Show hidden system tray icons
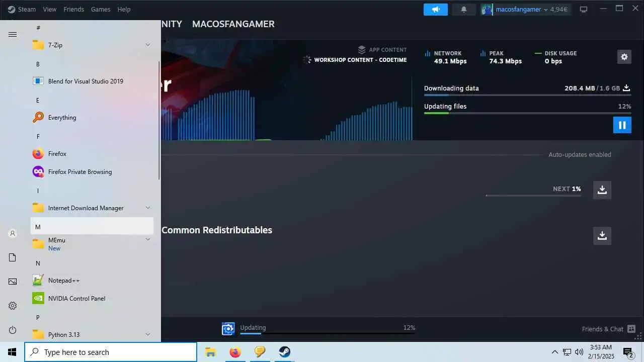Image resolution: width=644 pixels, height=362 pixels. point(555,352)
